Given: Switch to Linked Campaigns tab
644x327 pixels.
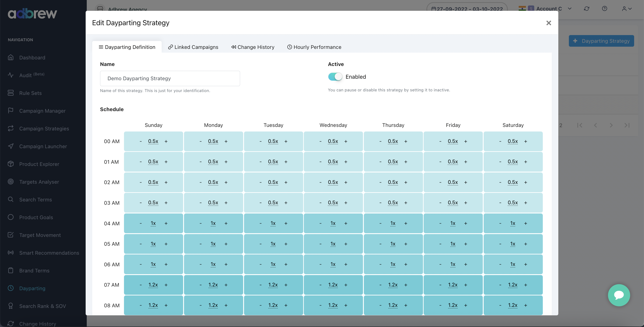Looking at the screenshot, I should point(193,47).
